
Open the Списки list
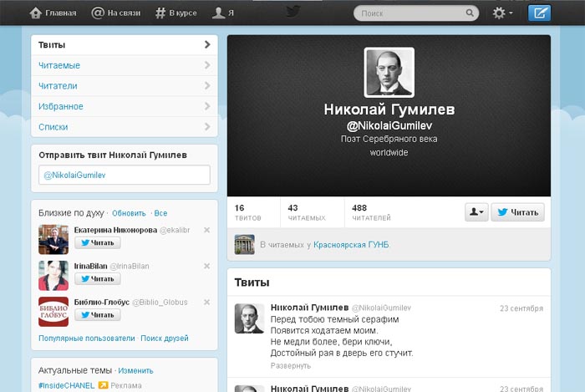[x=125, y=127]
